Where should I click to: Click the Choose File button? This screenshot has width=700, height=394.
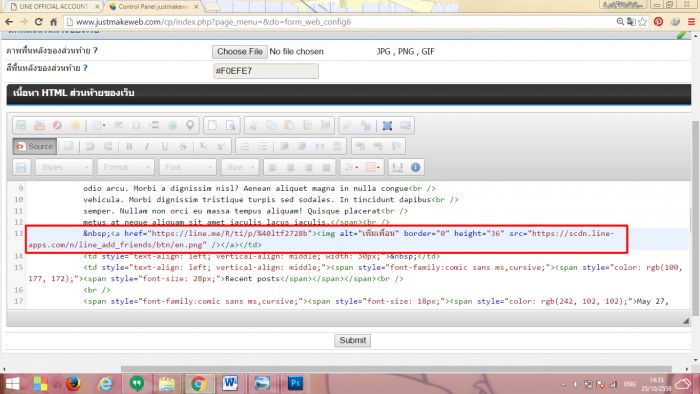point(240,52)
